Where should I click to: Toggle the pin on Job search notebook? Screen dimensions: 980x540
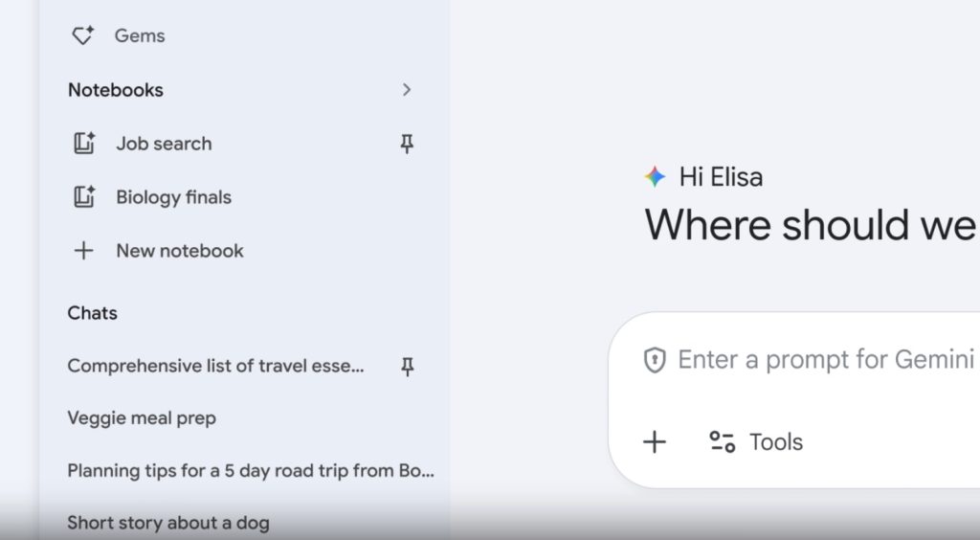pos(407,144)
